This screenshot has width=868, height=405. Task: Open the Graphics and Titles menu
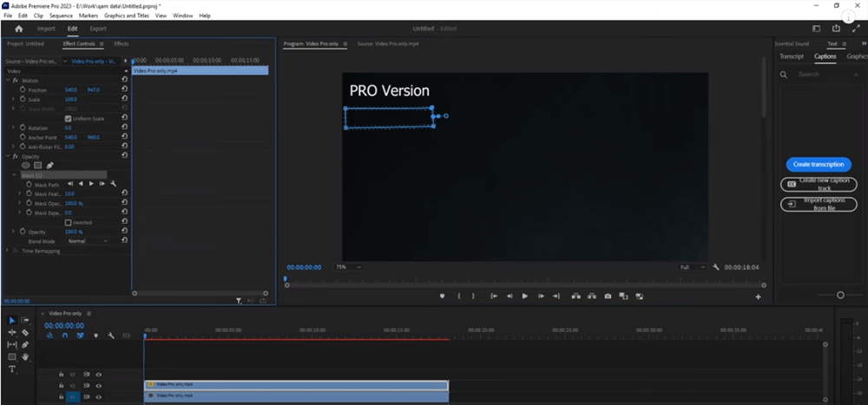pos(127,16)
